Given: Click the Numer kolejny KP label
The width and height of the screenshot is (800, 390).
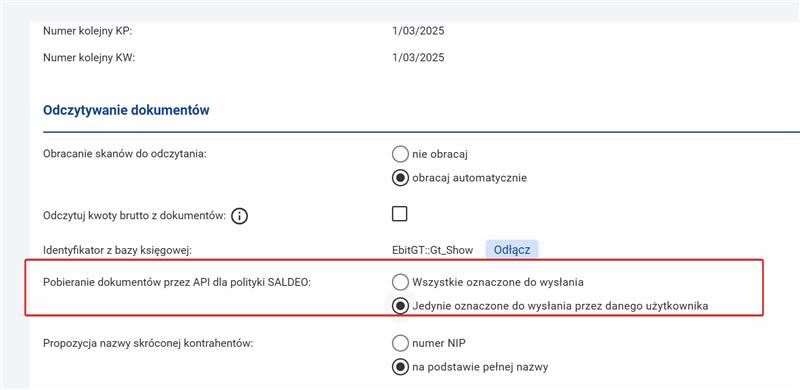Looking at the screenshot, I should pyautogui.click(x=88, y=31).
